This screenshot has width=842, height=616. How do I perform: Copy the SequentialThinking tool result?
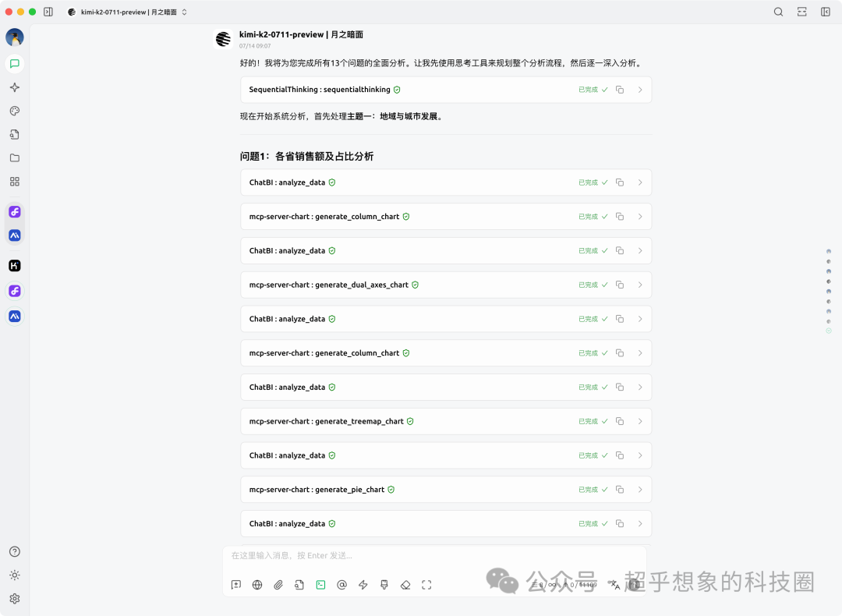tap(620, 90)
